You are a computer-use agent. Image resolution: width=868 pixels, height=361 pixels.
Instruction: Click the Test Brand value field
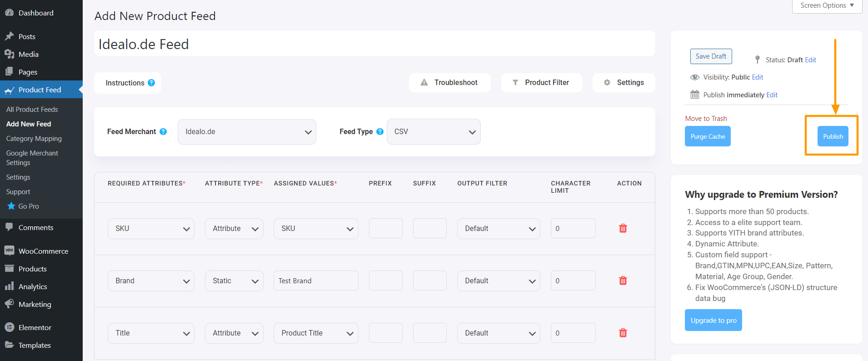pyautogui.click(x=316, y=281)
